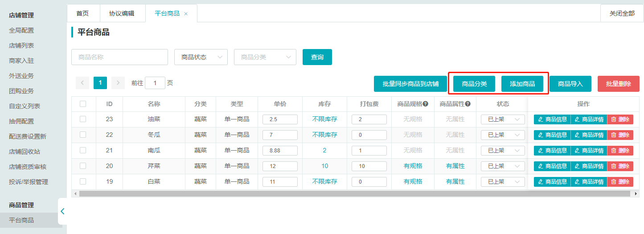Open the 商品状态 filter dropdown
This screenshot has height=234, width=644.
pyautogui.click(x=201, y=57)
